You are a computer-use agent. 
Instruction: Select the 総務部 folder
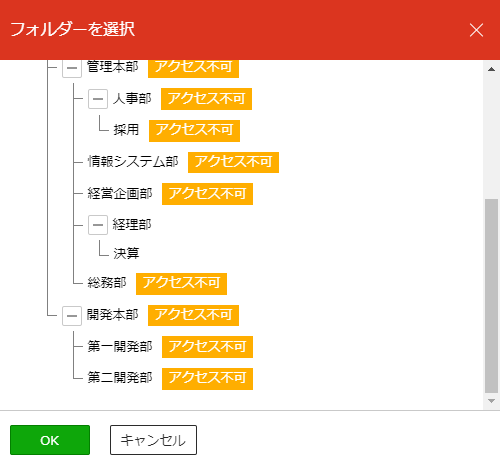pyautogui.click(x=107, y=283)
